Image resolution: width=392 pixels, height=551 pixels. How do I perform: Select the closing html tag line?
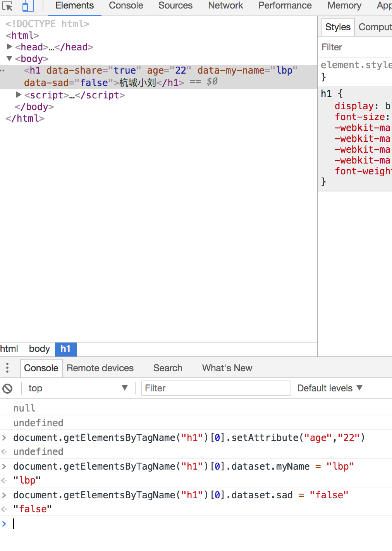pos(25,118)
